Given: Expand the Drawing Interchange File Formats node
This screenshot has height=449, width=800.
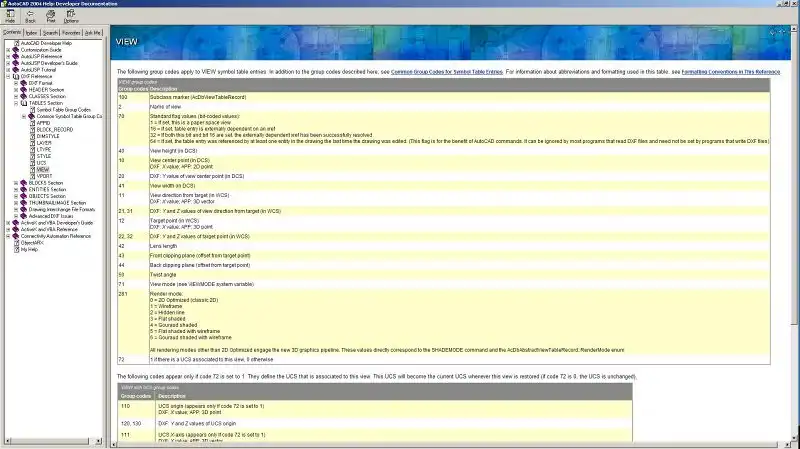Looking at the screenshot, I should pos(16,209).
